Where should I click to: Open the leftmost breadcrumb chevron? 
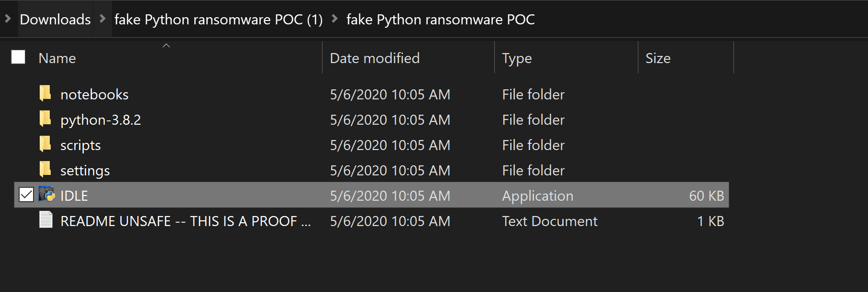click(8, 19)
